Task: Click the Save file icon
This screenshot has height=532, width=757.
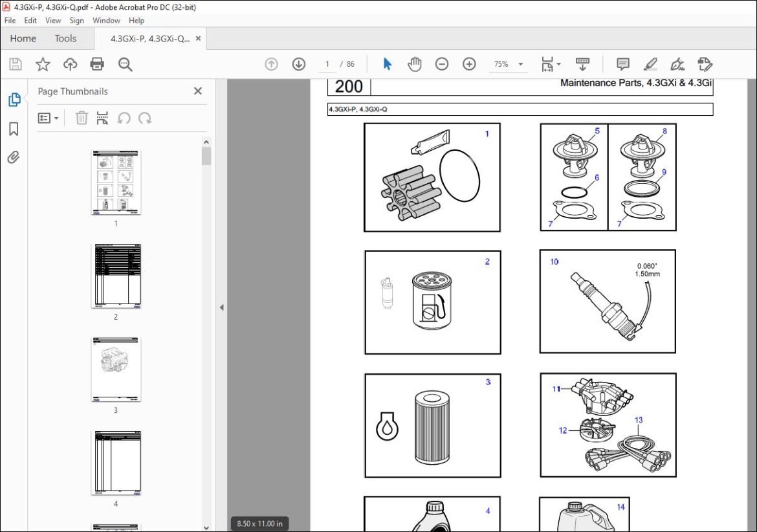Action: [16, 64]
